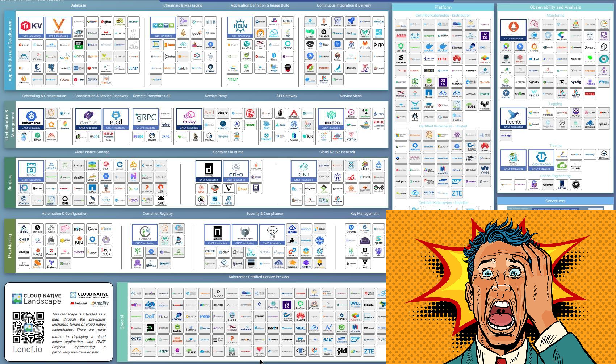Select the red ZABBIX logo
This screenshot has width=616, height=364.
click(590, 94)
